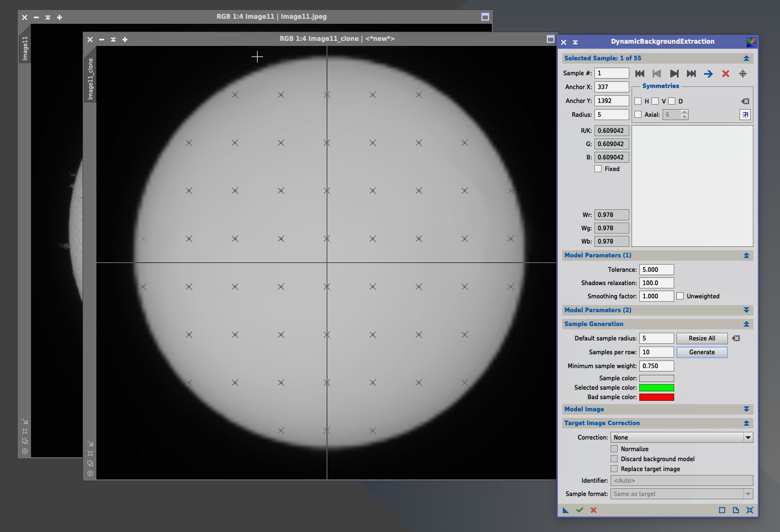Click the concentric circle icon in Image11 window
The width and height of the screenshot is (780, 532).
25,451
